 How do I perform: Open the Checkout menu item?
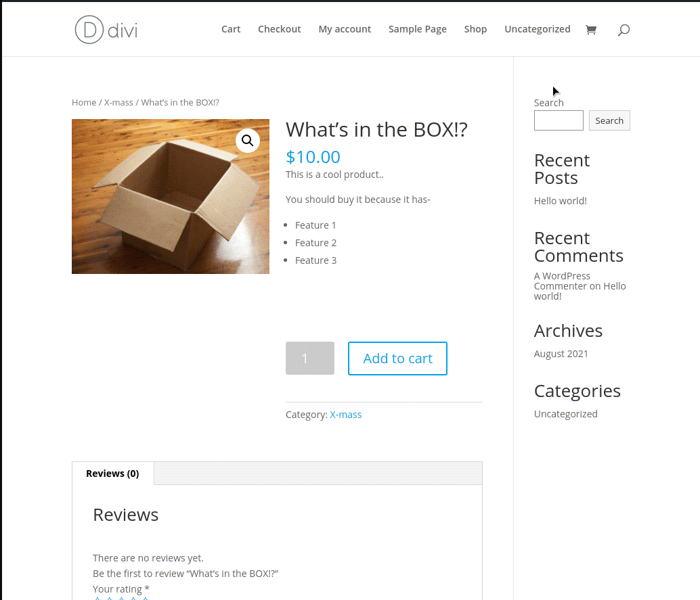[279, 29]
